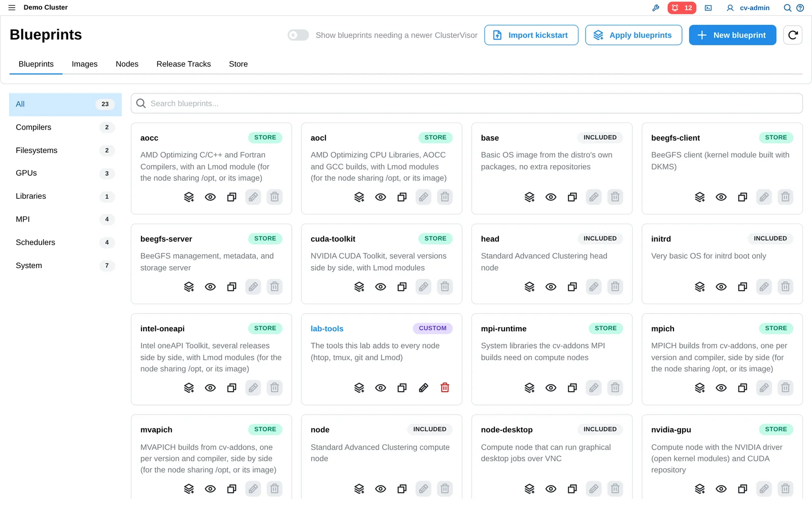This screenshot has width=812, height=508.
Task: View the head blueprint eye icon
Action: [x=551, y=287]
